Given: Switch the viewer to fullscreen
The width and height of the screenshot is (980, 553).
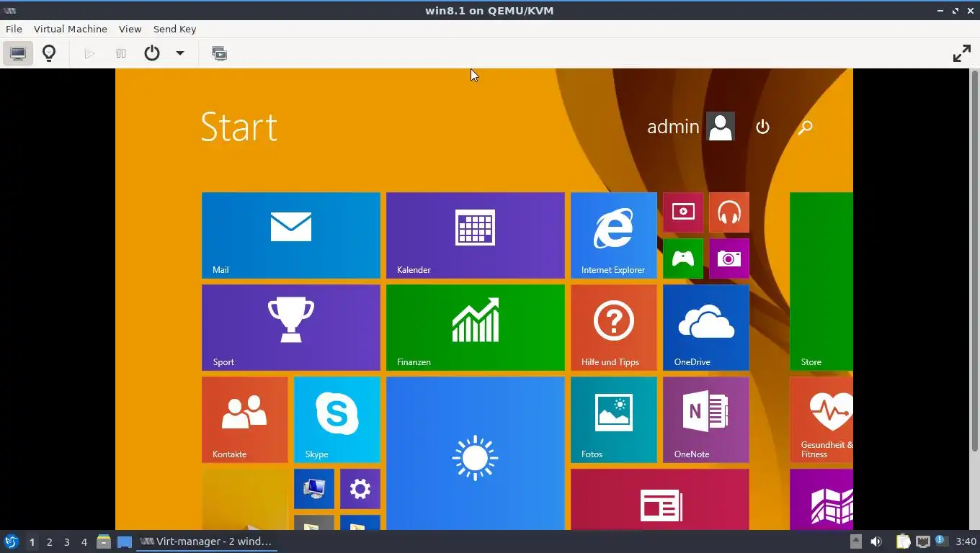Looking at the screenshot, I should (x=961, y=53).
